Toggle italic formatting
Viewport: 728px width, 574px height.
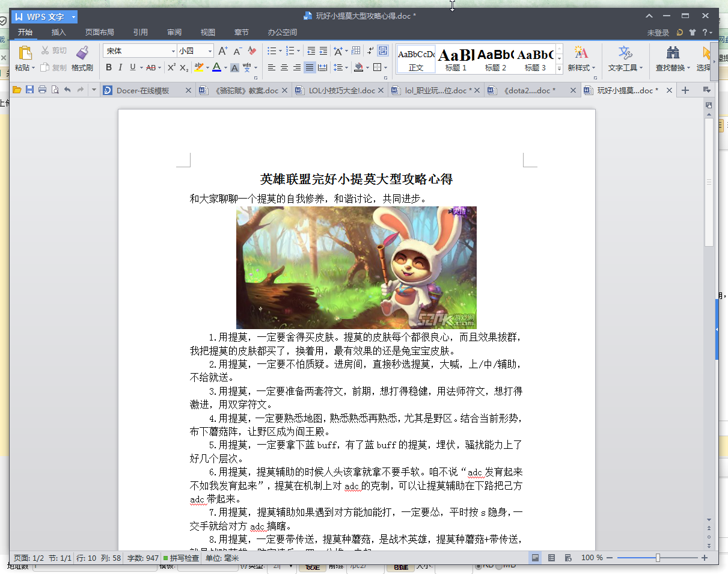click(x=120, y=67)
